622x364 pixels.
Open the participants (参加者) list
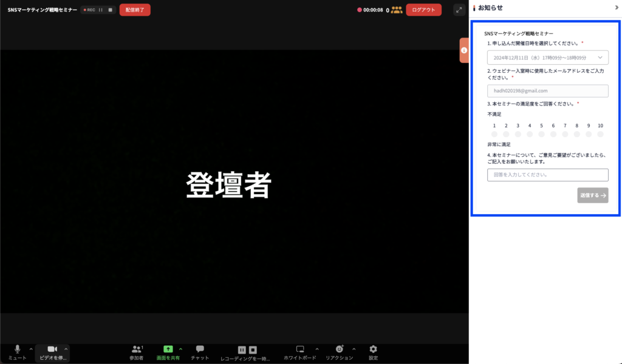point(137,349)
